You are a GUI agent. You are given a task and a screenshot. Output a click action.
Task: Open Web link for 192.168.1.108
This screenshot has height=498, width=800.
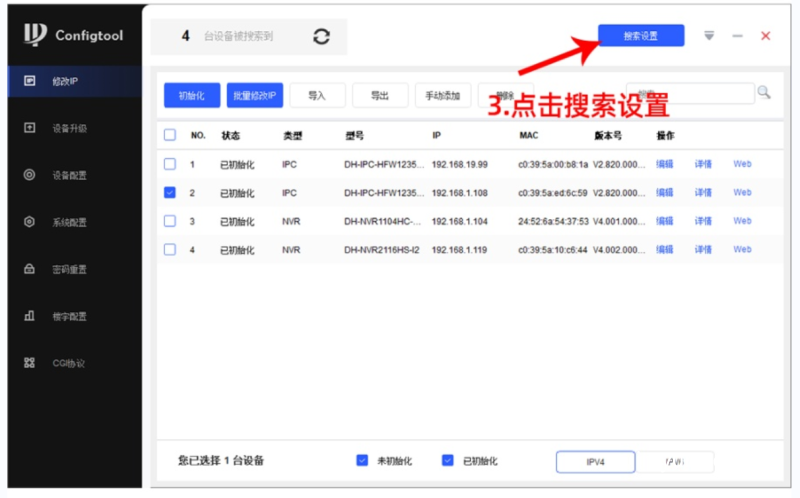pyautogui.click(x=742, y=192)
